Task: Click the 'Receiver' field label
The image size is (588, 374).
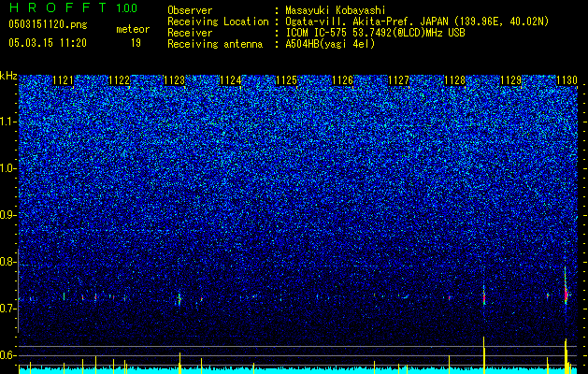Action: [x=190, y=33]
